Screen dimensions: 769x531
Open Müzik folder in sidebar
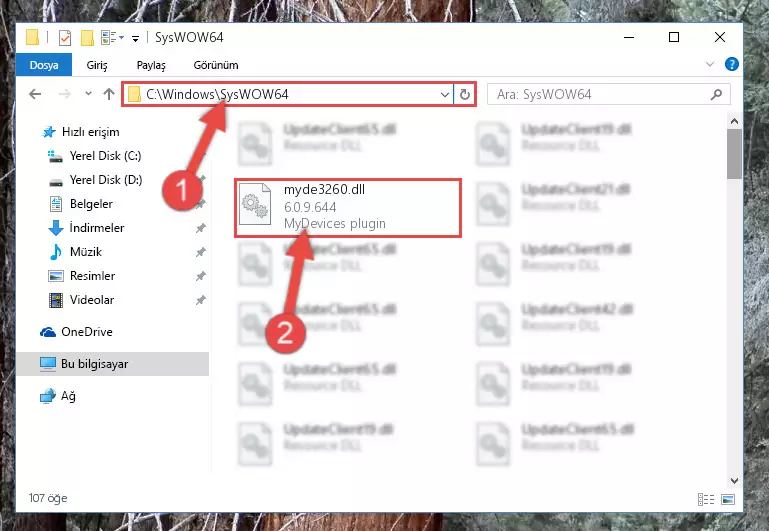(x=85, y=252)
